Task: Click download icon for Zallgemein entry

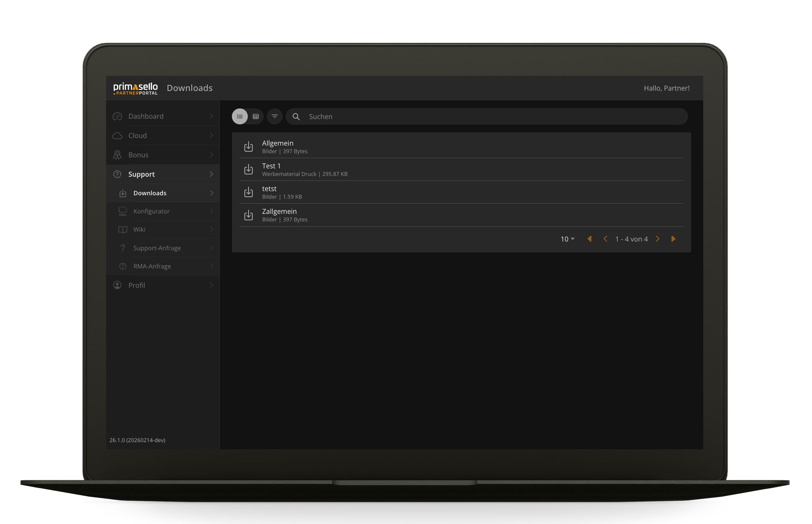Action: click(248, 215)
